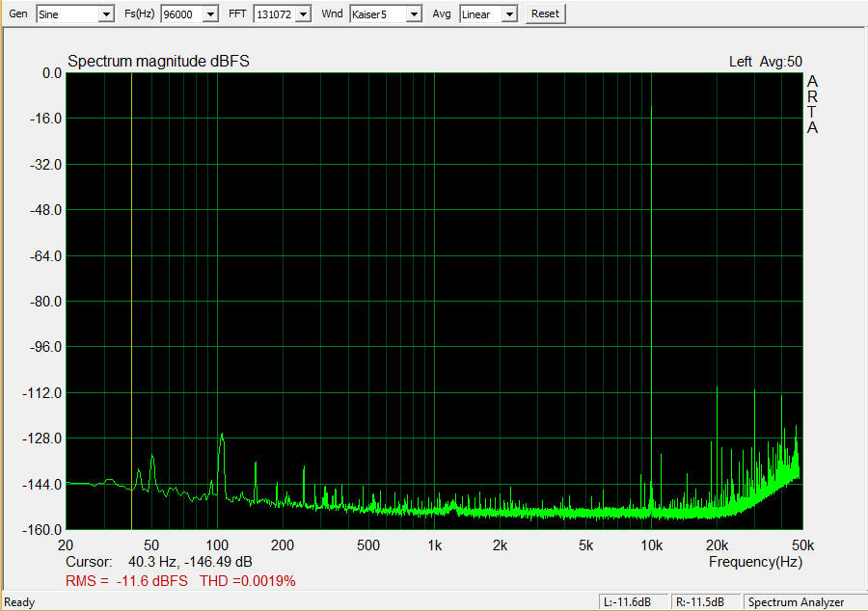The image size is (868, 611).
Task: Click the Reset averaging button
Action: 545,13
